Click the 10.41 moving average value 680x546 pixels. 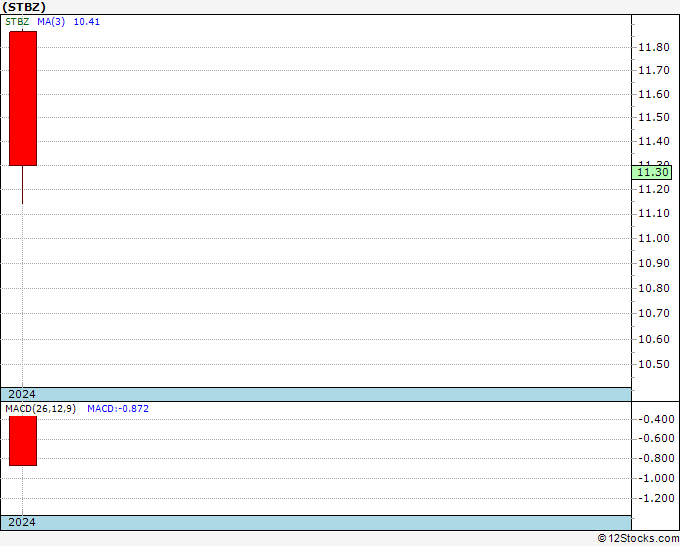click(87, 22)
